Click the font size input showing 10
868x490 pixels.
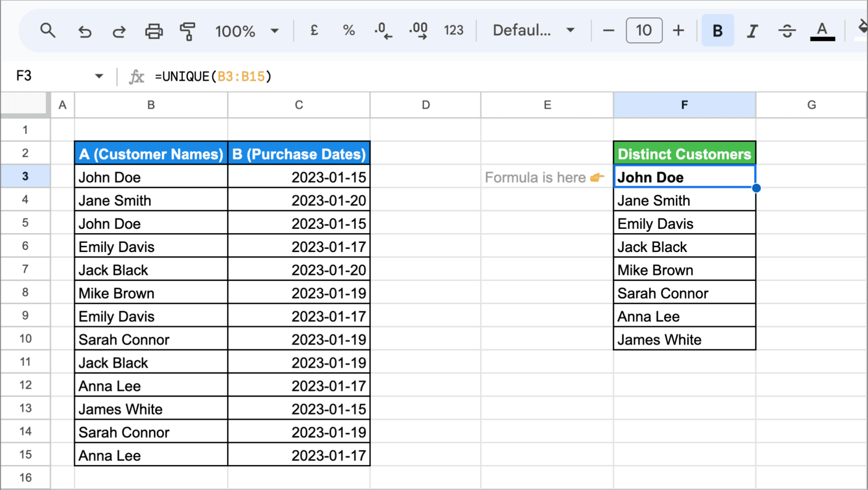click(x=643, y=31)
